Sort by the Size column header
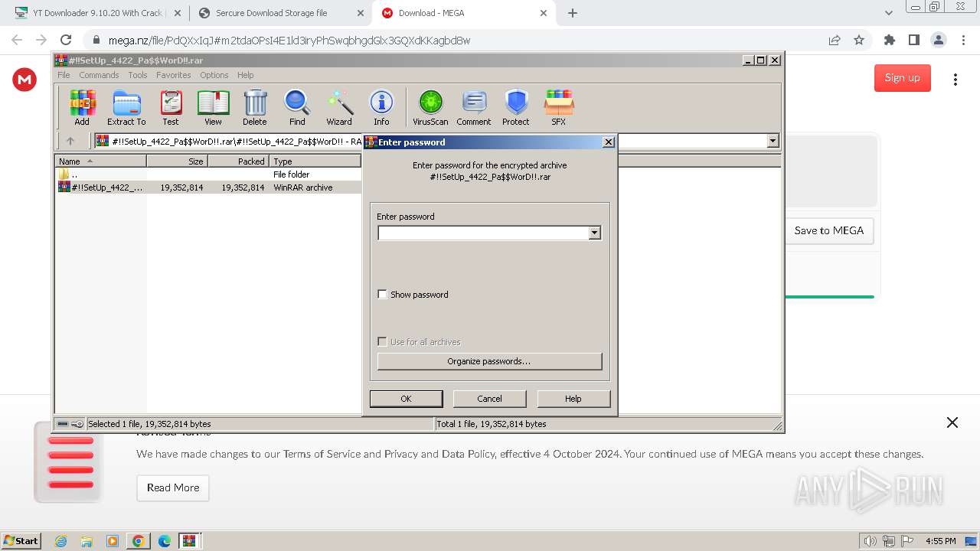Screen dimensions: 980x551 177,161
